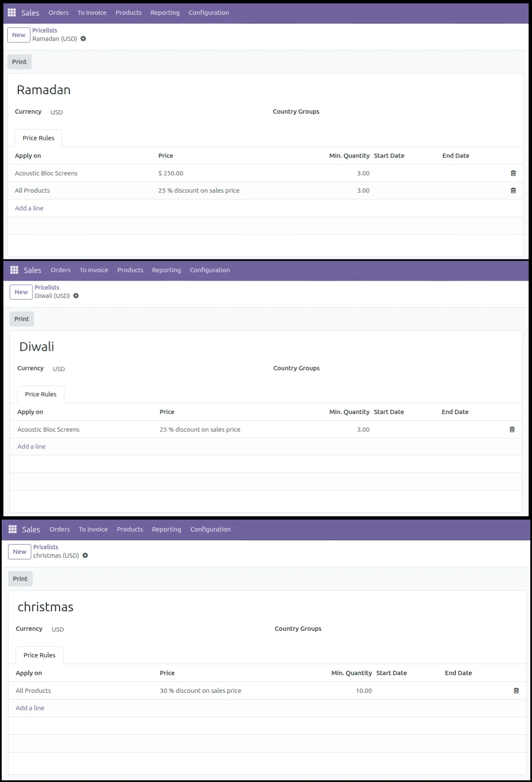Open Orders menu in Diwali window

61,270
